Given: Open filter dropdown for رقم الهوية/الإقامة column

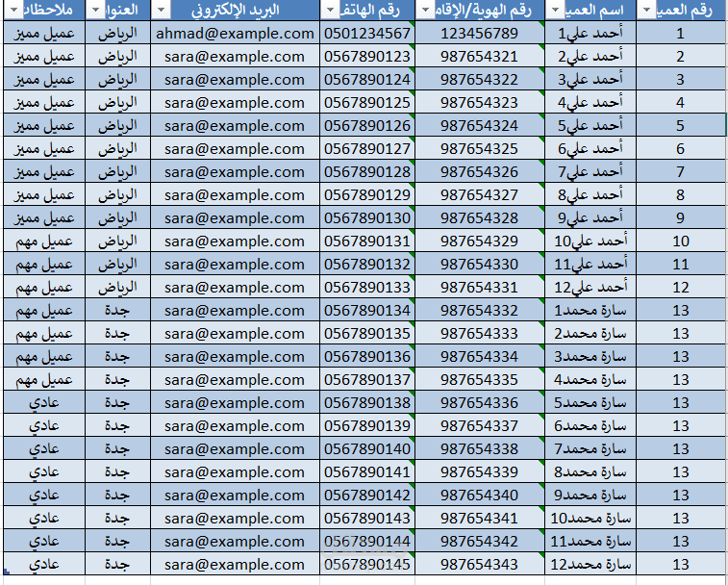Looking at the screenshot, I should [x=424, y=11].
